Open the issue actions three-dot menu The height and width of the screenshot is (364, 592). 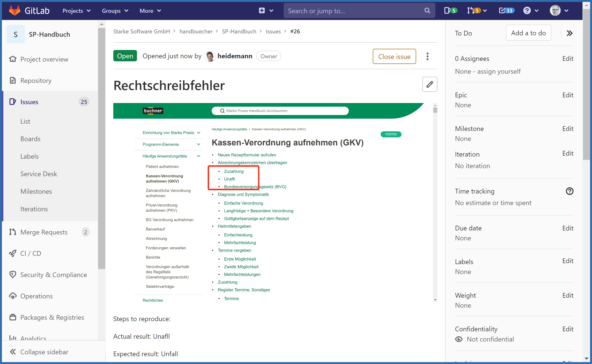pos(427,56)
